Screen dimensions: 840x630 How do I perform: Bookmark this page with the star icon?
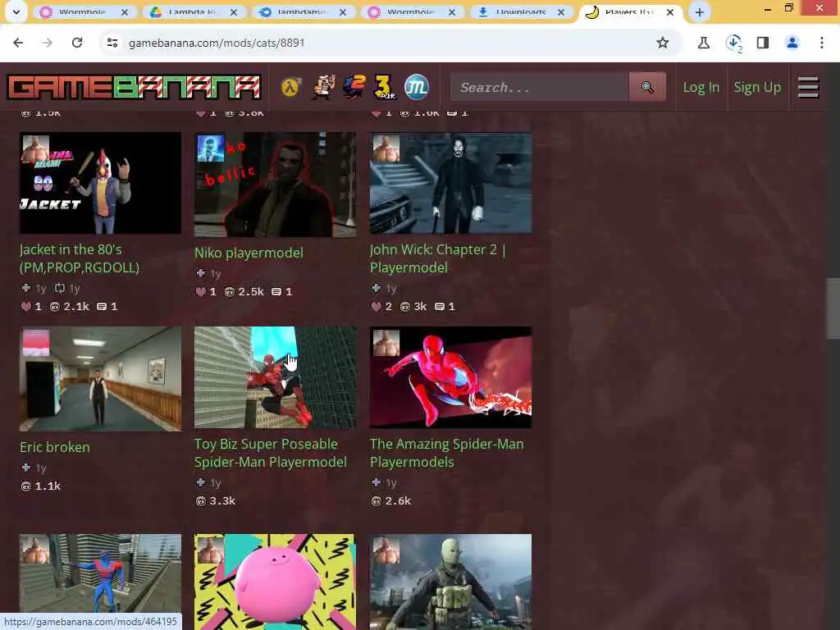click(663, 43)
